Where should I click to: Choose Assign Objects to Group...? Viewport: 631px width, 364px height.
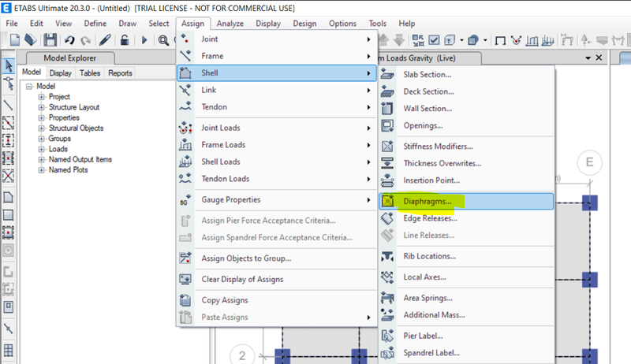tap(277, 258)
